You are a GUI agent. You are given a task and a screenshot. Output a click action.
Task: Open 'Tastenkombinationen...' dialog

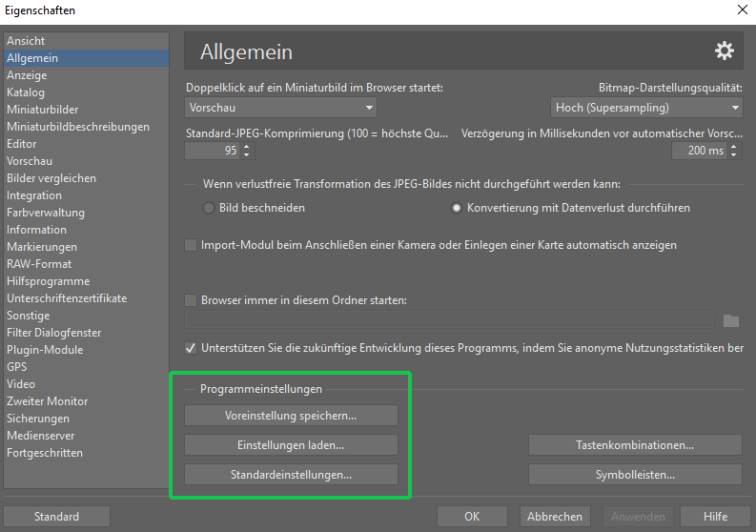[x=635, y=445]
